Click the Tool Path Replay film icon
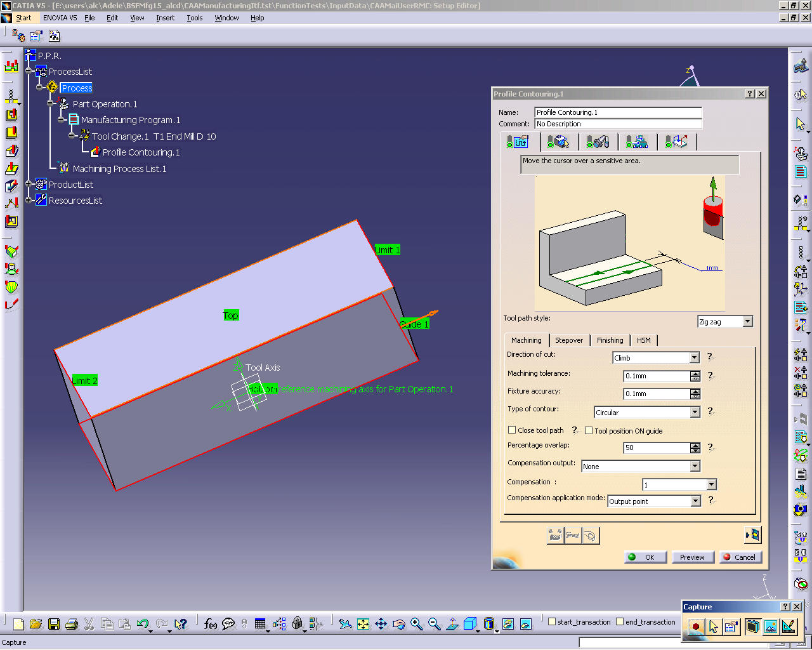Screen dimensions: 812x650 point(752,534)
